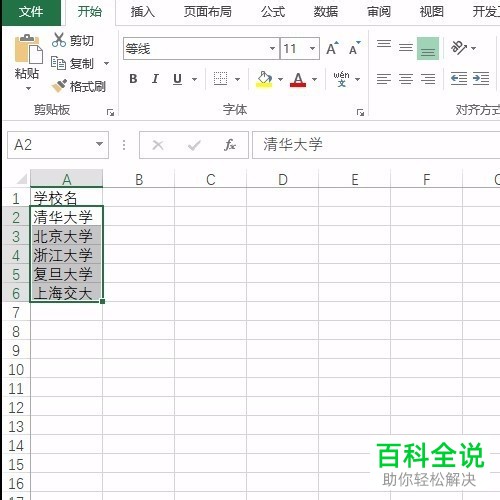Click the 剪切 Cut label
Viewport: 500px width, 500px height.
[x=82, y=41]
